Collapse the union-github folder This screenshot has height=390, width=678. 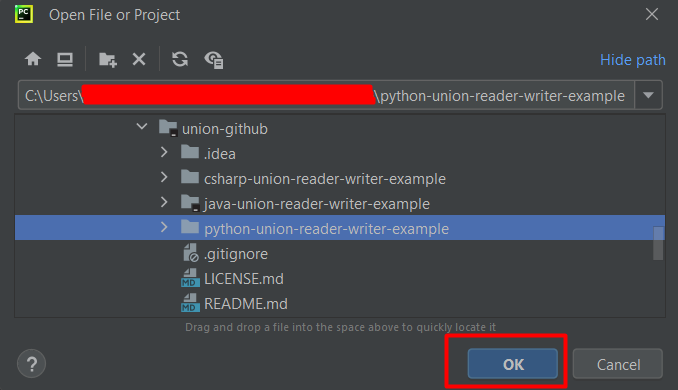pos(142,127)
